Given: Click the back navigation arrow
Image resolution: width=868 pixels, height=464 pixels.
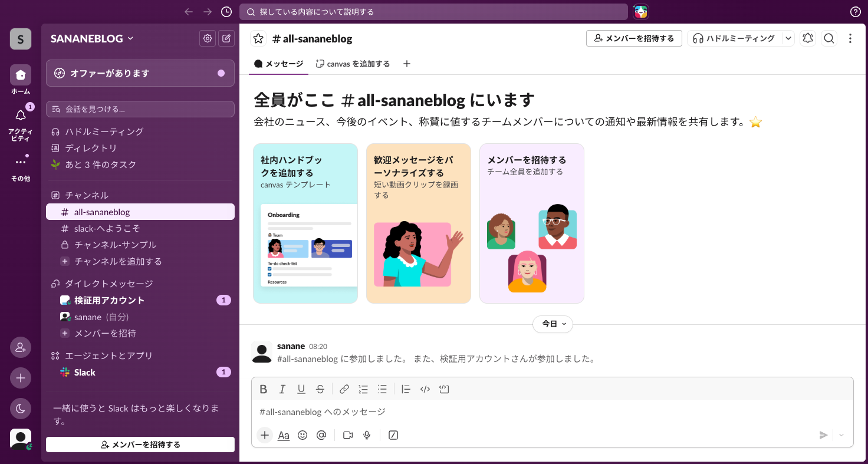Looking at the screenshot, I should pos(189,12).
